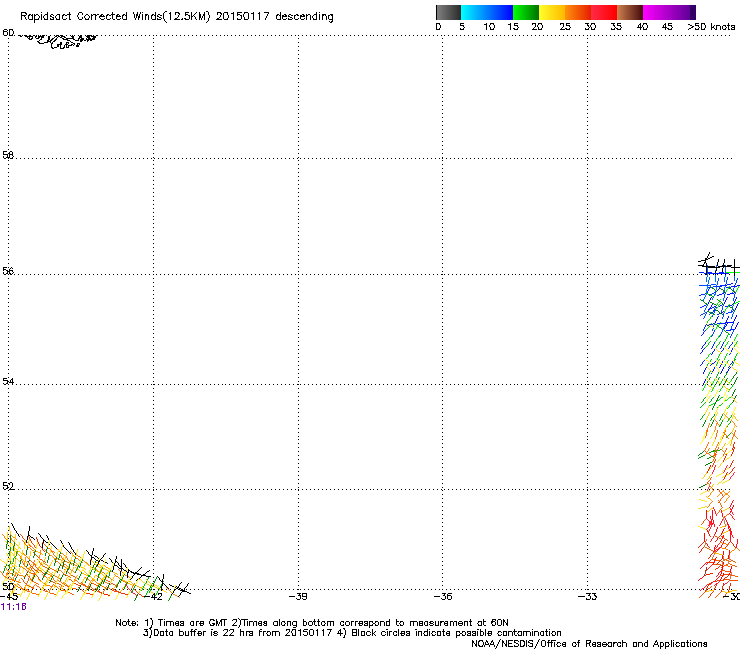Screen dimensions: 740x650
Task: Click the latitude label 52
Action: pyautogui.click(x=8, y=486)
